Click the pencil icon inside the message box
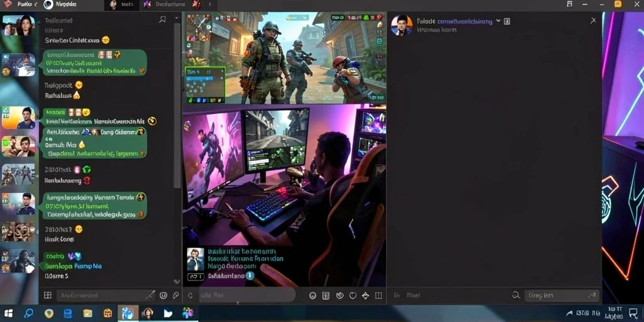This screenshot has height=322, width=644. coord(150,295)
